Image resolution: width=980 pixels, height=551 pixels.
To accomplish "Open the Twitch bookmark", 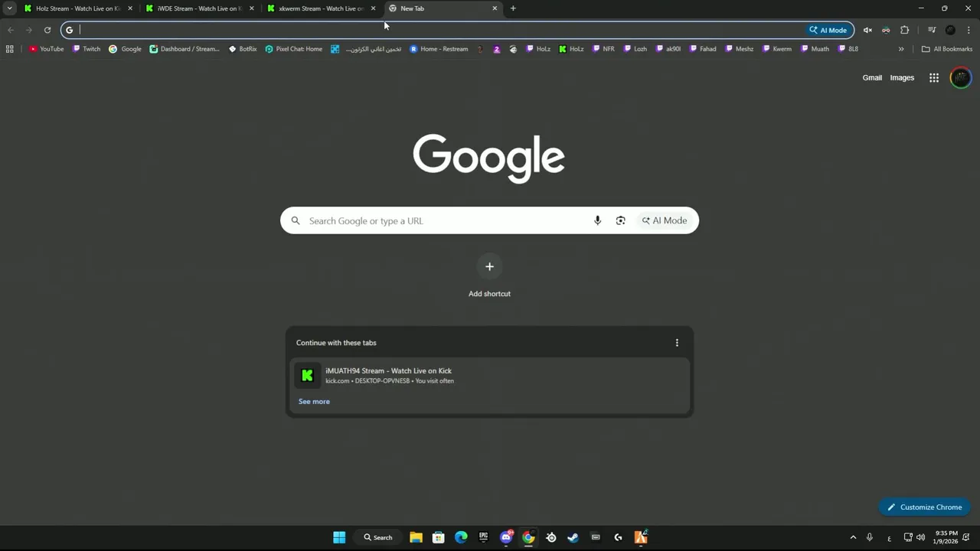I will pyautogui.click(x=87, y=49).
